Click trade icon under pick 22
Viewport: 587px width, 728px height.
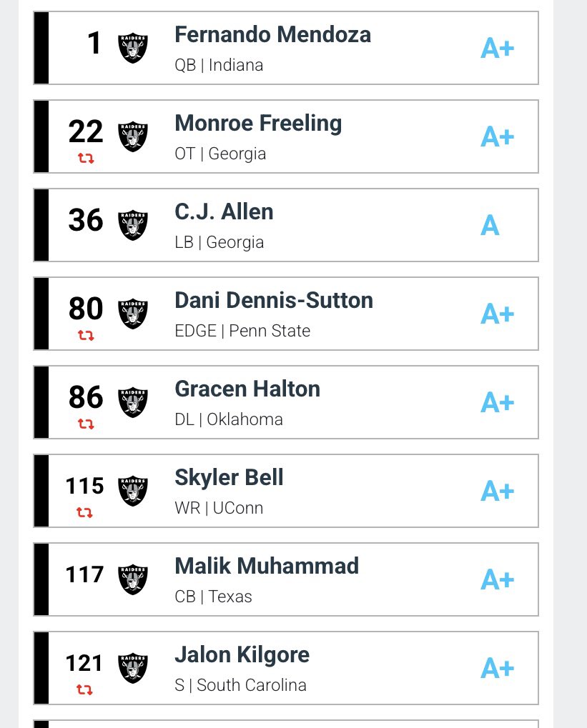click(86, 159)
